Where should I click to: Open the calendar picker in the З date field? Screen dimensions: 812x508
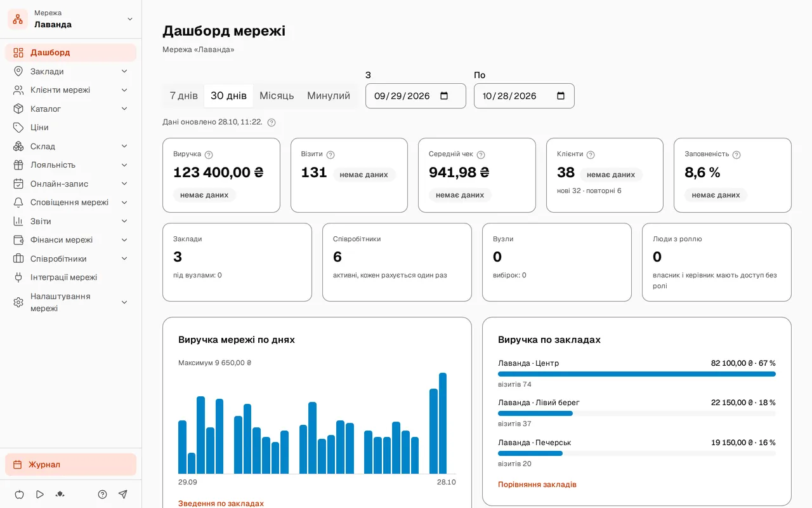click(444, 96)
